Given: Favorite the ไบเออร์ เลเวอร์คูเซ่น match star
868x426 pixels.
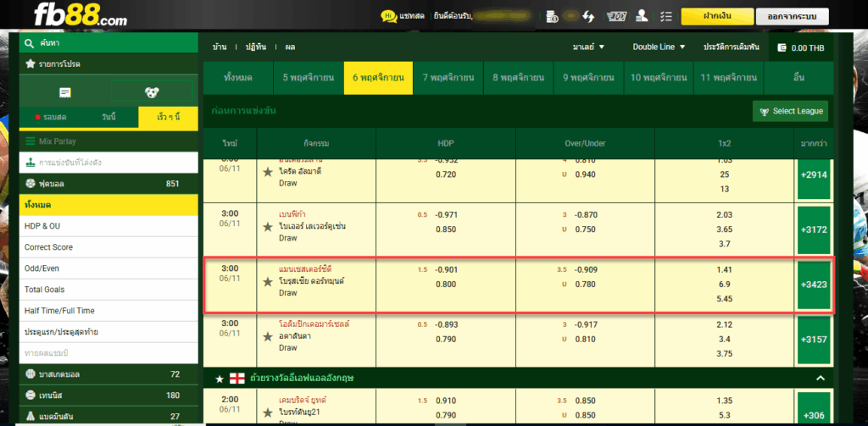Looking at the screenshot, I should [x=268, y=226].
